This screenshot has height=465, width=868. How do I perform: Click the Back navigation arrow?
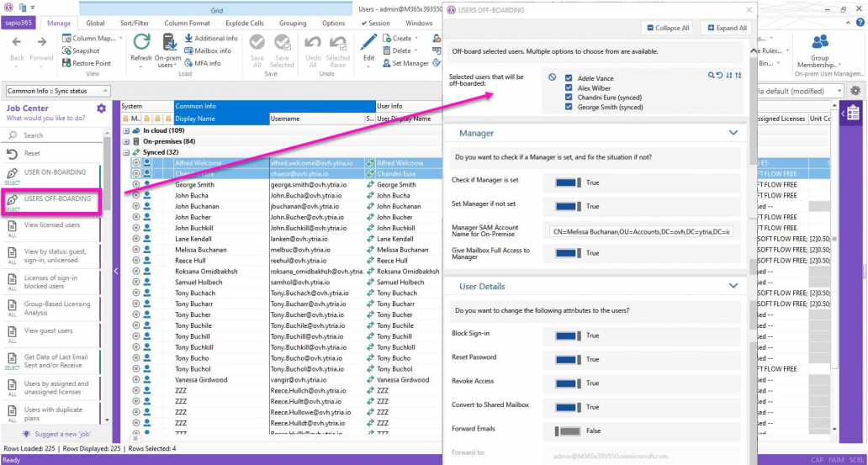pos(17,42)
